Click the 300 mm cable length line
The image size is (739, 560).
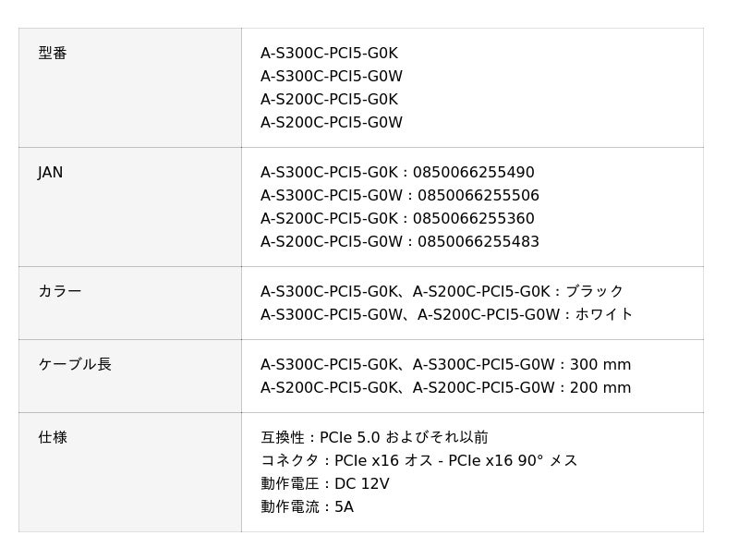coord(446,365)
